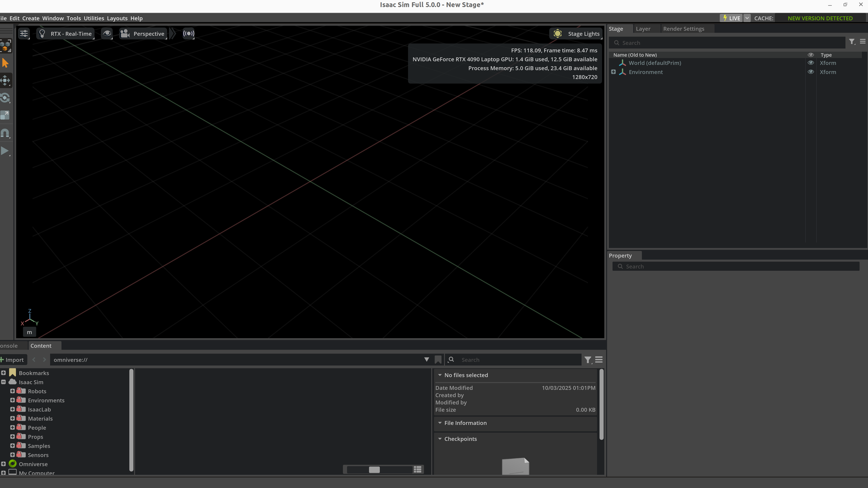Click the Stage panel filter icon
This screenshot has width=868, height=488.
point(851,41)
